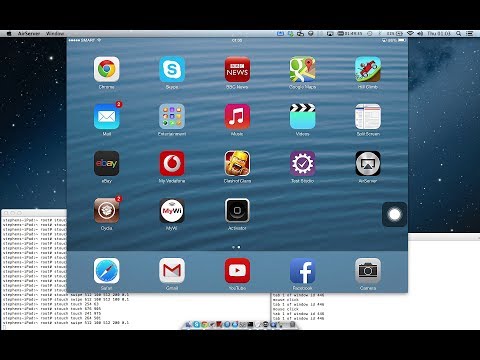Viewport: 480px width, 360px height.
Task: Open YouTube in the iPad dock
Action: (237, 271)
